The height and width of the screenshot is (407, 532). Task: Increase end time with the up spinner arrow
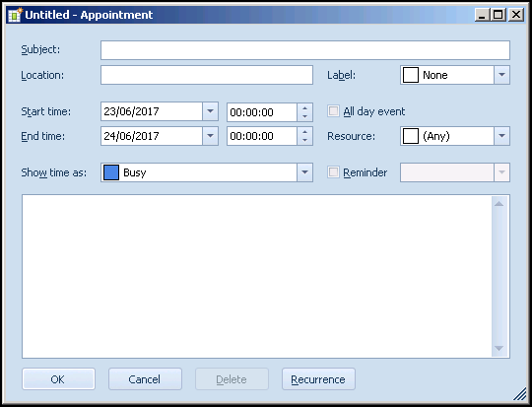[304, 132]
